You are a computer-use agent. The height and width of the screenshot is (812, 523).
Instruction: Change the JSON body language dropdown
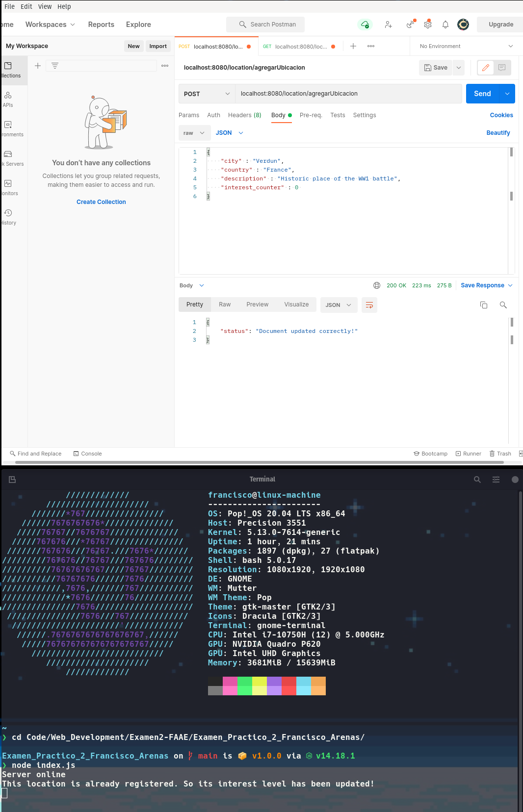229,133
